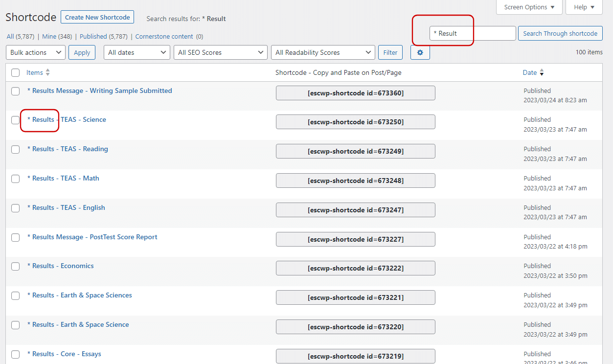Sort by Date column header
Screen dimensions: 613x364
[x=530, y=72]
